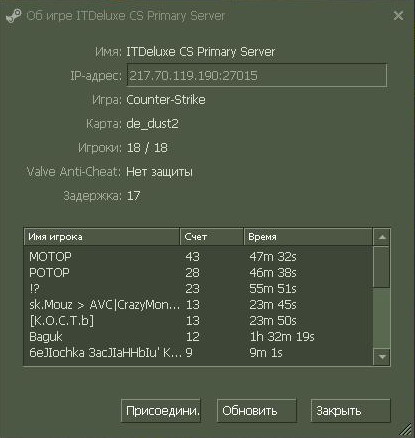Click the scroll up arrow in player list
Image resolution: width=415 pixels, height=438 pixels.
pos(382,237)
